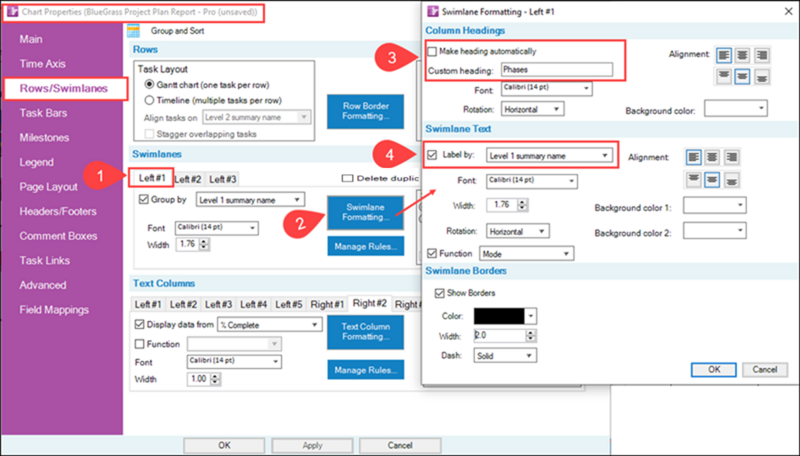The image size is (800, 456).
Task: Uncheck Make heading automatically
Action: [433, 51]
